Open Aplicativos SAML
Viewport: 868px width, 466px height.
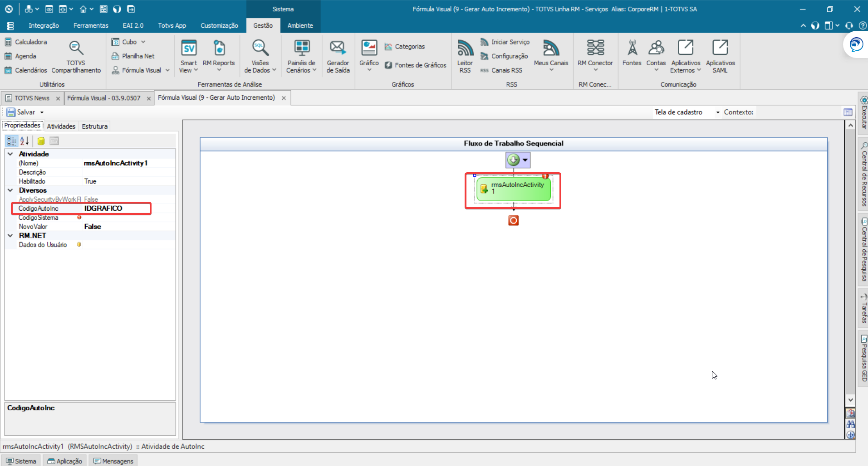coord(720,57)
